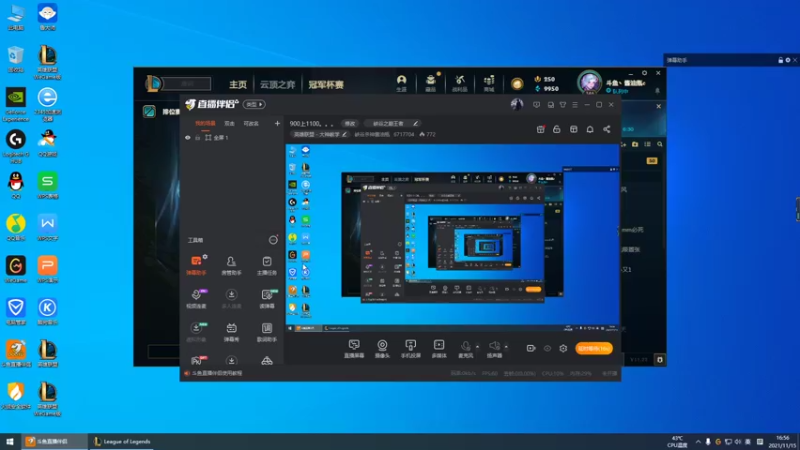Click the taskbar clock showing 16:56

(783, 442)
